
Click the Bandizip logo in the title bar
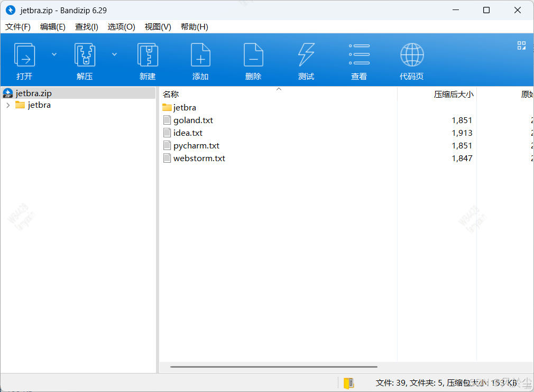[x=11, y=10]
